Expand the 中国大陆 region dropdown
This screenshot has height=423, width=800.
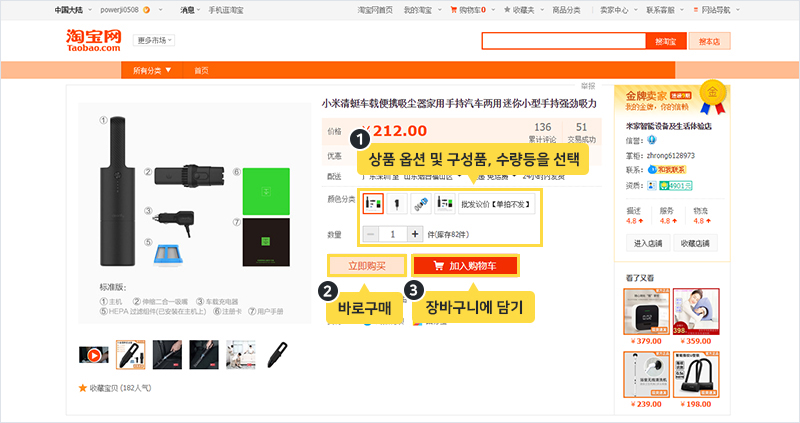point(73,10)
